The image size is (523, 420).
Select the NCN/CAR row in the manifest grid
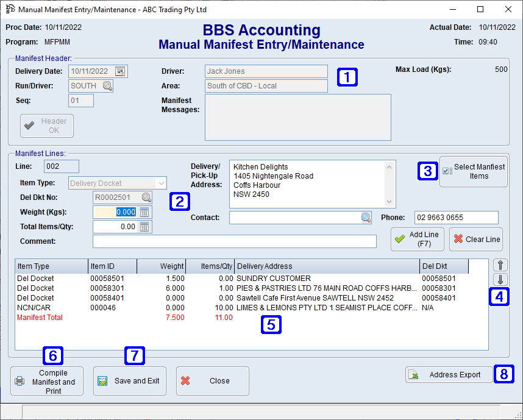[183, 307]
